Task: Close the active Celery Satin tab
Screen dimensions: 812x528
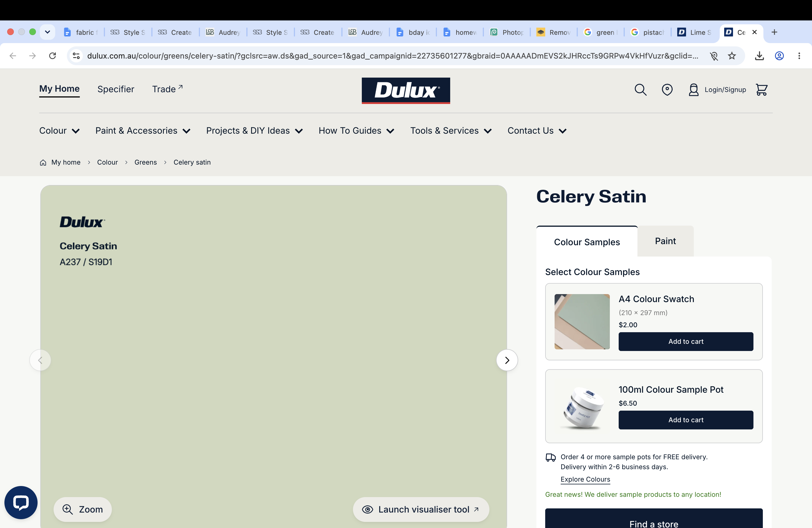Action: pyautogui.click(x=755, y=32)
